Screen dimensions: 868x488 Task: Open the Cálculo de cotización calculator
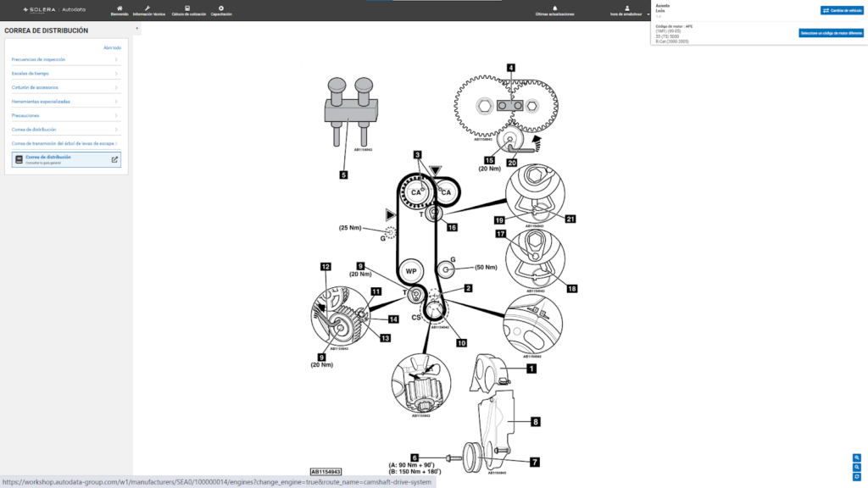coord(187,8)
